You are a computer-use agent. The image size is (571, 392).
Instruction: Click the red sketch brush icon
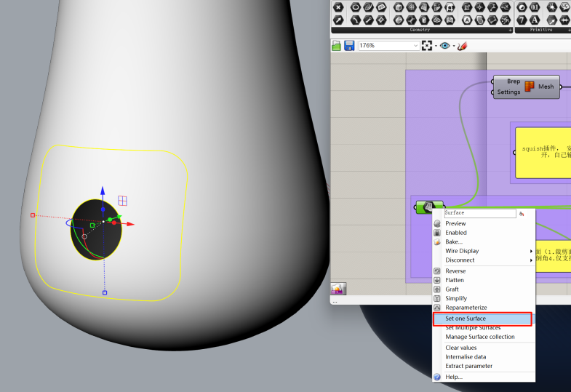pos(462,46)
